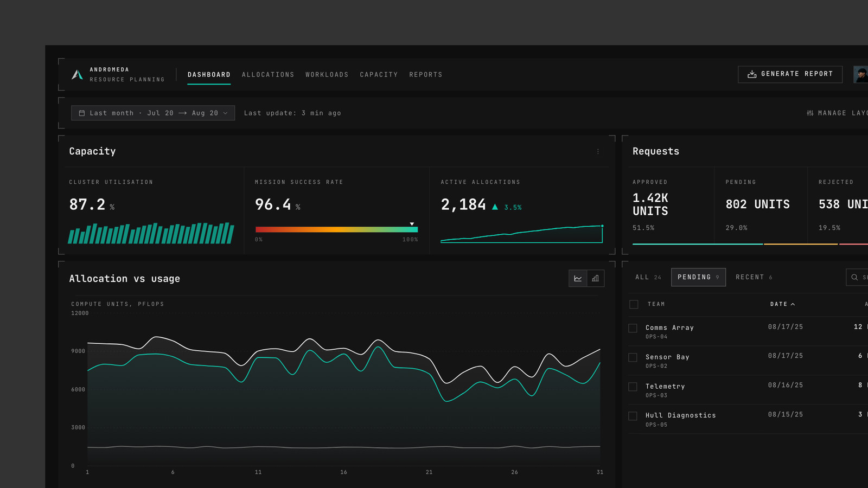The image size is (868, 488).
Task: Click the mission success rate gradient bar
Action: pyautogui.click(x=336, y=229)
